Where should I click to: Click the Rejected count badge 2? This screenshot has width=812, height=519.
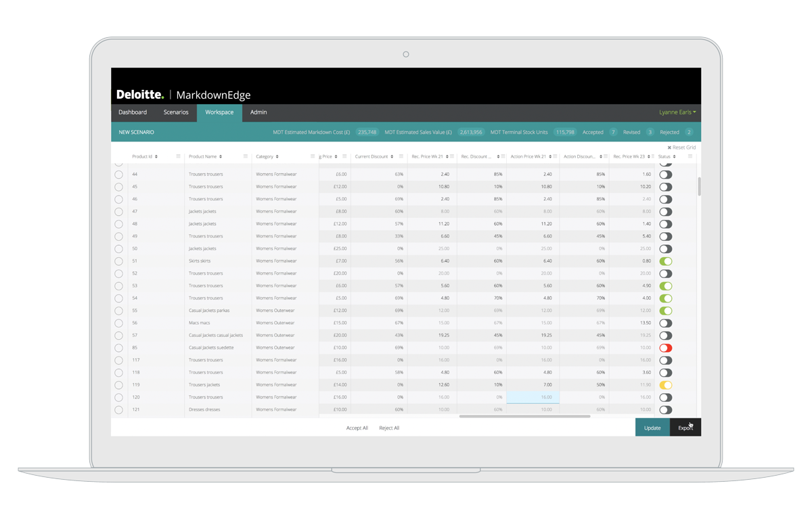point(689,132)
